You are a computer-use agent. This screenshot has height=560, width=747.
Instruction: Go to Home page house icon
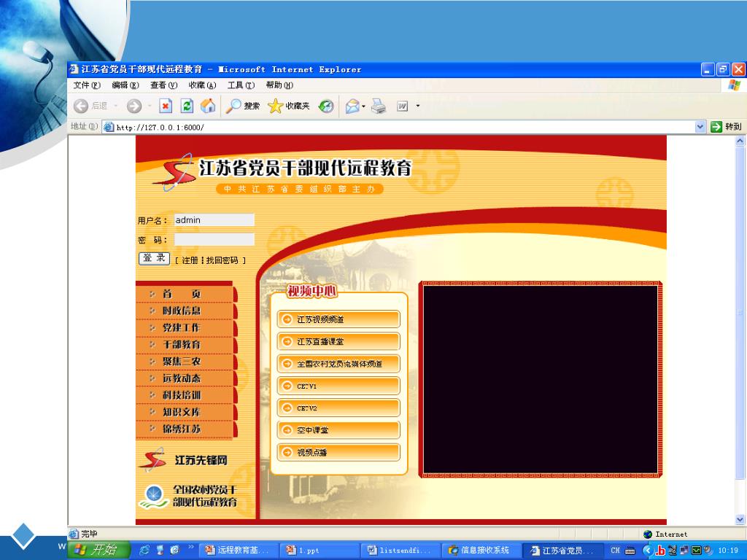(x=208, y=106)
